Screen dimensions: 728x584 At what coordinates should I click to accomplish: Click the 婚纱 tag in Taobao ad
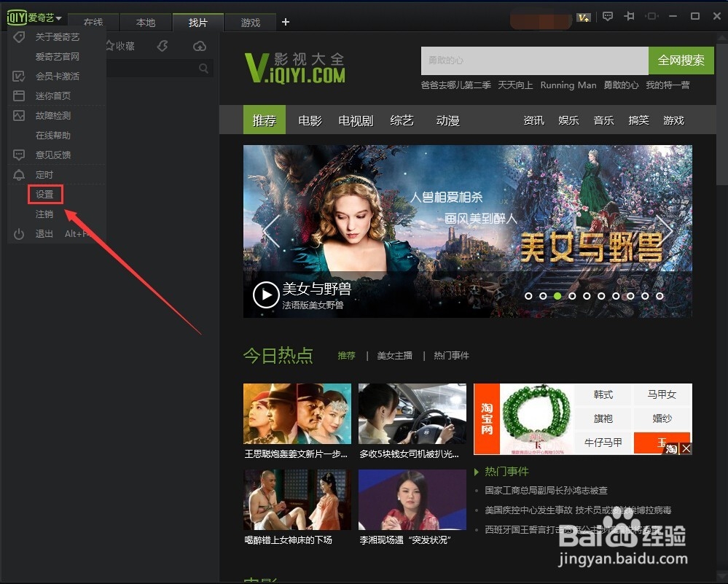662,418
